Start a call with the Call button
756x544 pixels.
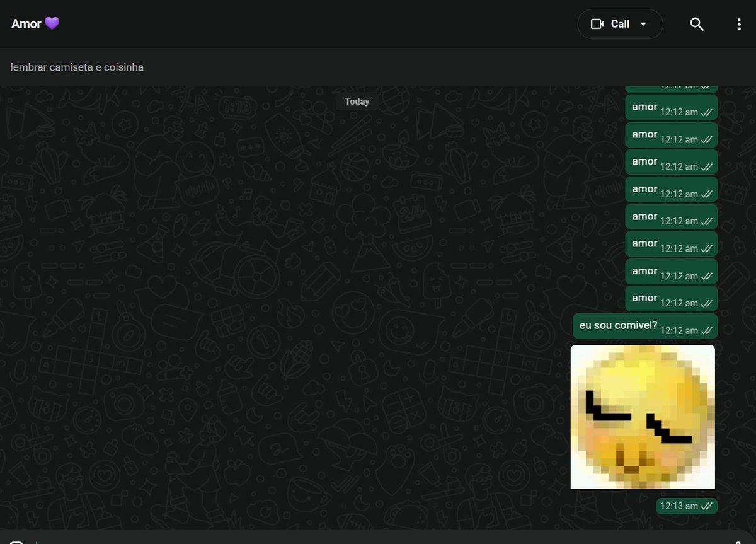pos(620,24)
